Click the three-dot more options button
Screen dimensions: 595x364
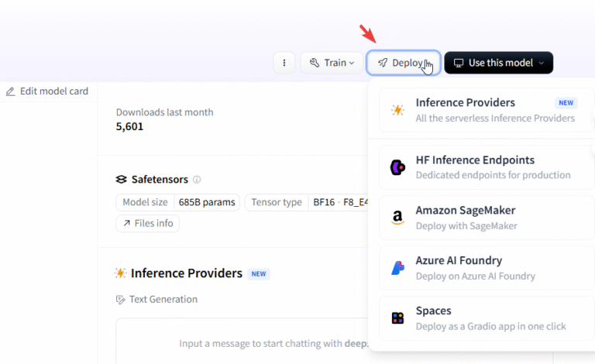[284, 63]
